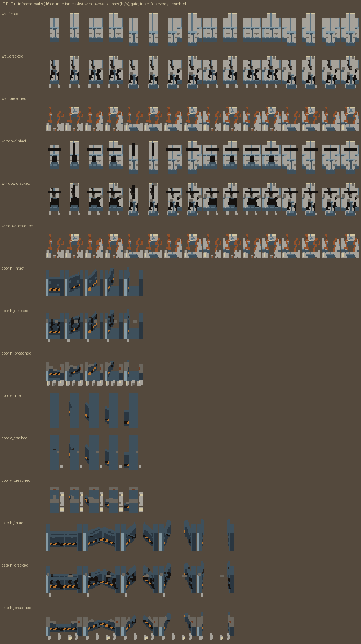
Task: Select the 'door v_breached' row label
Action: (x=16, y=480)
